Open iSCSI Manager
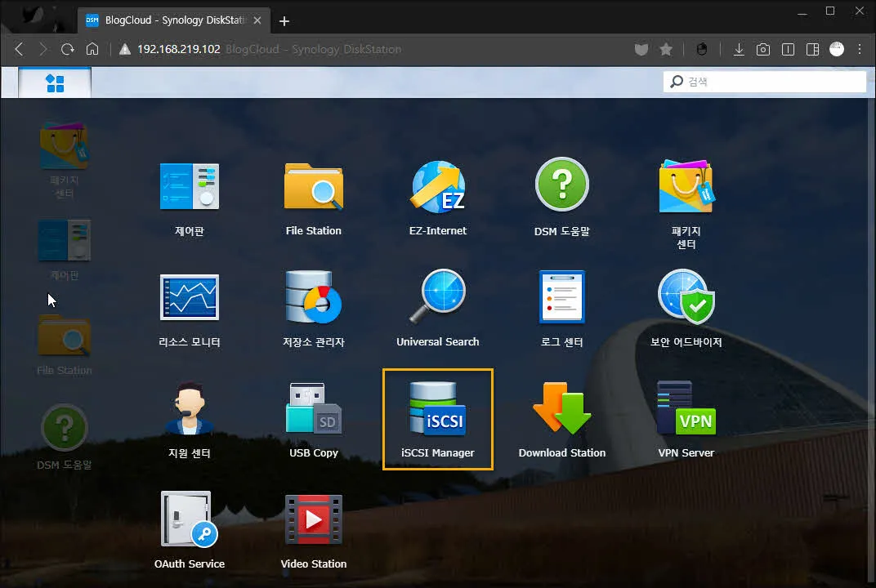The width and height of the screenshot is (876, 588). coord(437,420)
